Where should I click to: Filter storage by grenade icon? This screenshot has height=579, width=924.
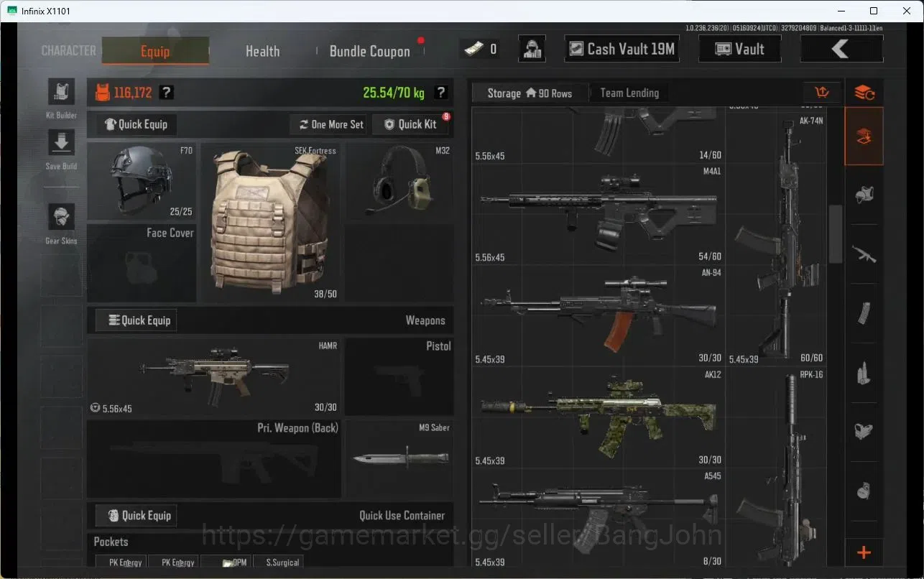click(864, 491)
